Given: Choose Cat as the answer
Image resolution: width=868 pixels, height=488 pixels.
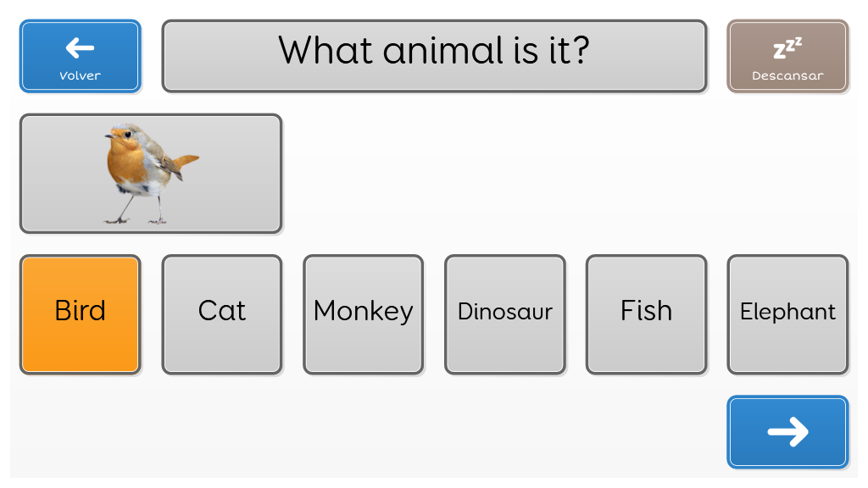Looking at the screenshot, I should pyautogui.click(x=222, y=314).
